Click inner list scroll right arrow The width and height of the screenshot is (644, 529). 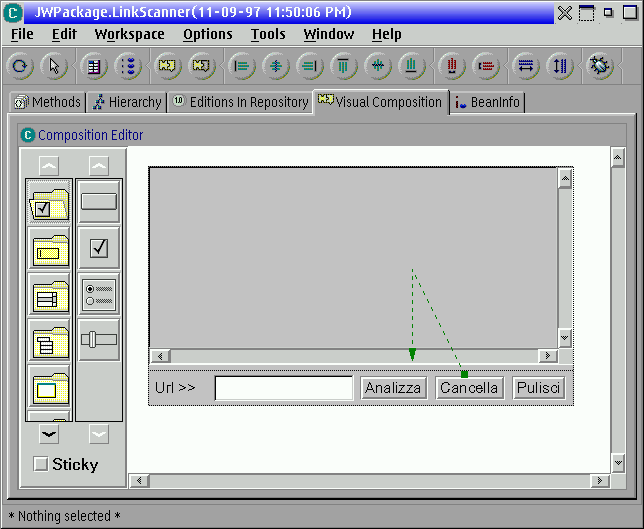(547, 356)
